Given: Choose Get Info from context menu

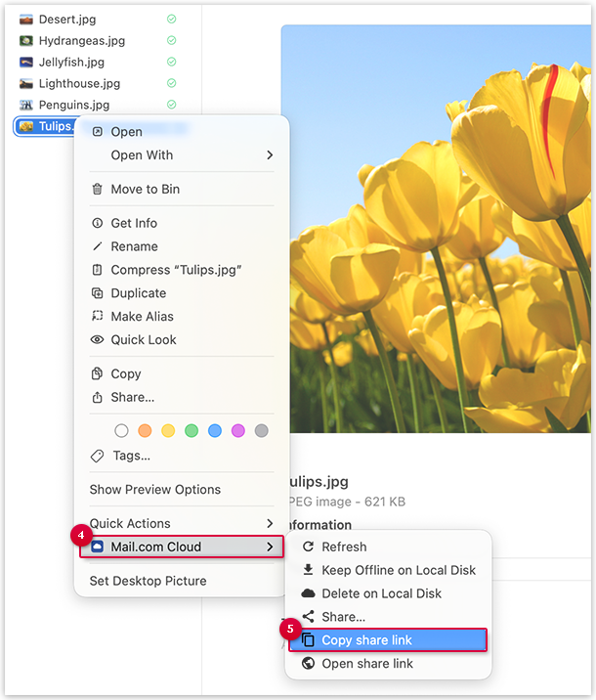Looking at the screenshot, I should pos(134,223).
